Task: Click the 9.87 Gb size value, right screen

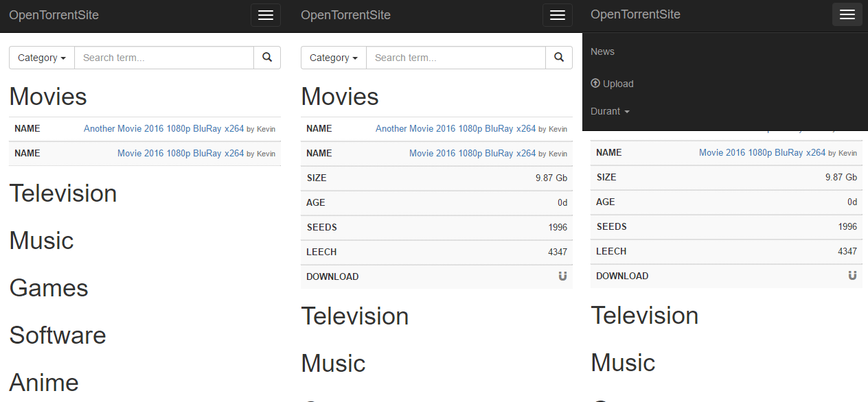Action: tap(841, 177)
